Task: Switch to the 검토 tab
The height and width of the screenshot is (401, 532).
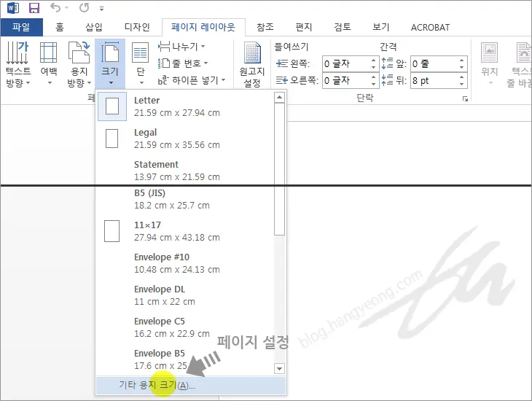Action: 343,27
